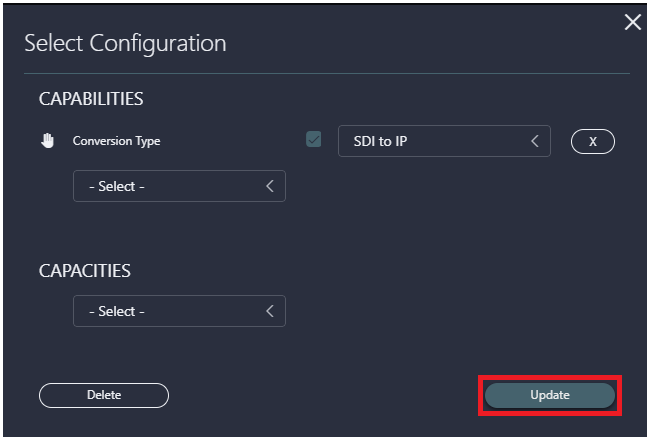Click the CAPACITIES heading
650x438 pixels.
(x=85, y=271)
